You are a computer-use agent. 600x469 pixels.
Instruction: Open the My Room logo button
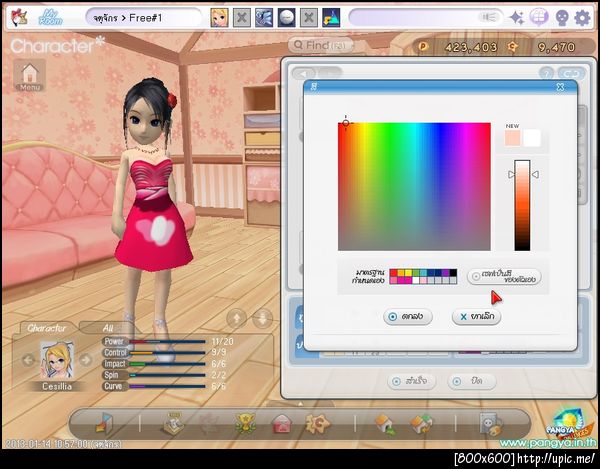pyautogui.click(x=50, y=17)
